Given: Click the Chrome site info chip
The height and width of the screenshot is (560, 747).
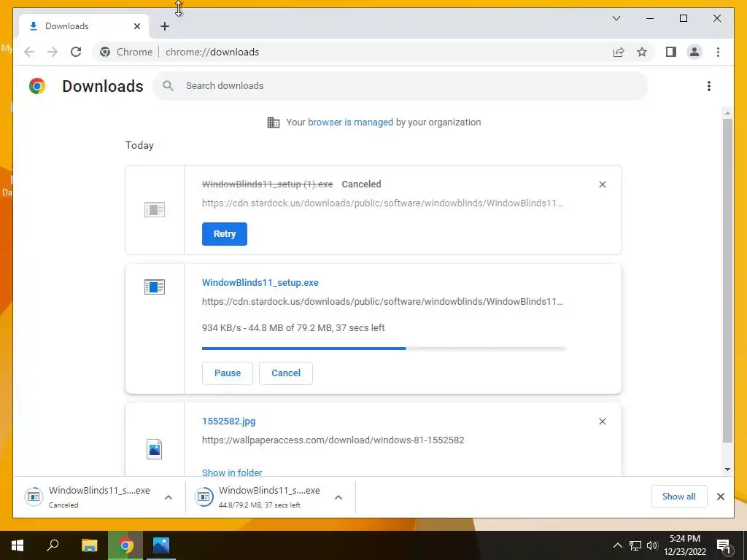Looking at the screenshot, I should point(126,52).
